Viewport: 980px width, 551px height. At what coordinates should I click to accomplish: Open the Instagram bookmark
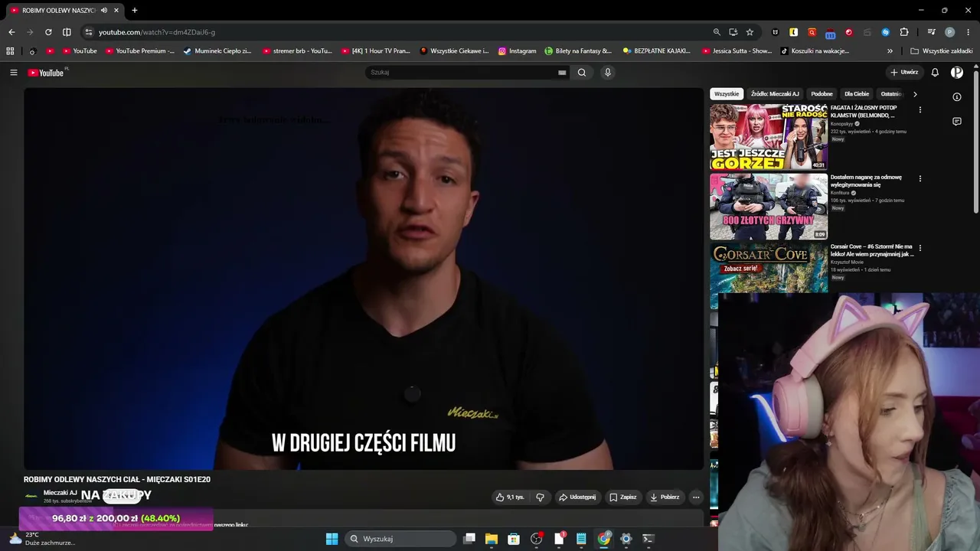pyautogui.click(x=517, y=51)
